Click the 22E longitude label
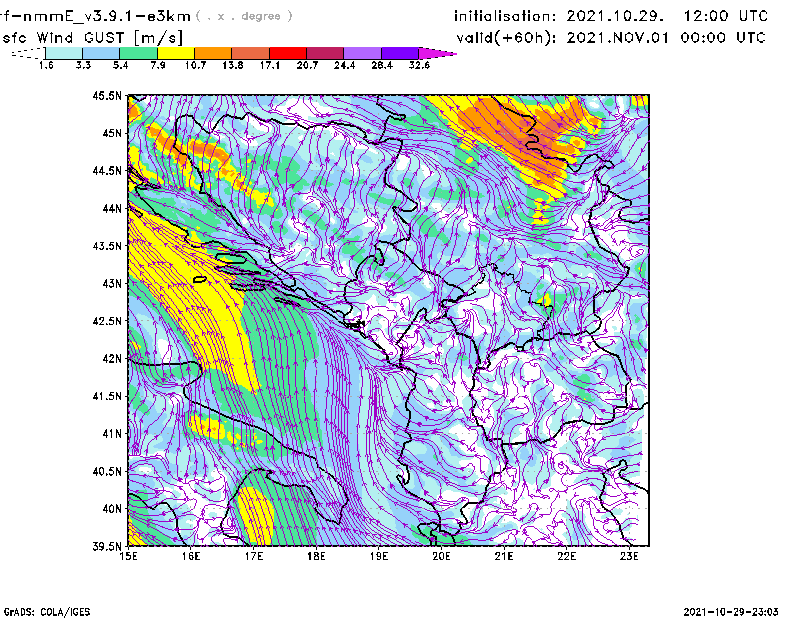 click(567, 556)
